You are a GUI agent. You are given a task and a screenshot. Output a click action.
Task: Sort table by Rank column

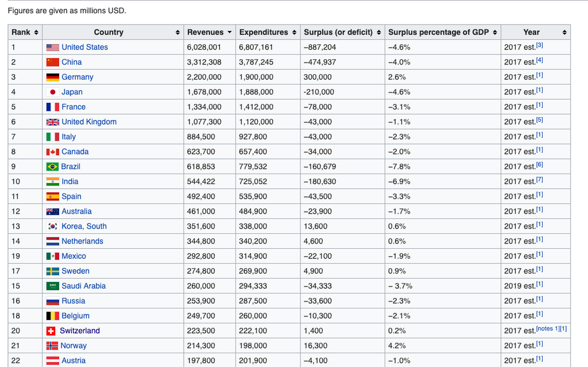click(x=36, y=32)
